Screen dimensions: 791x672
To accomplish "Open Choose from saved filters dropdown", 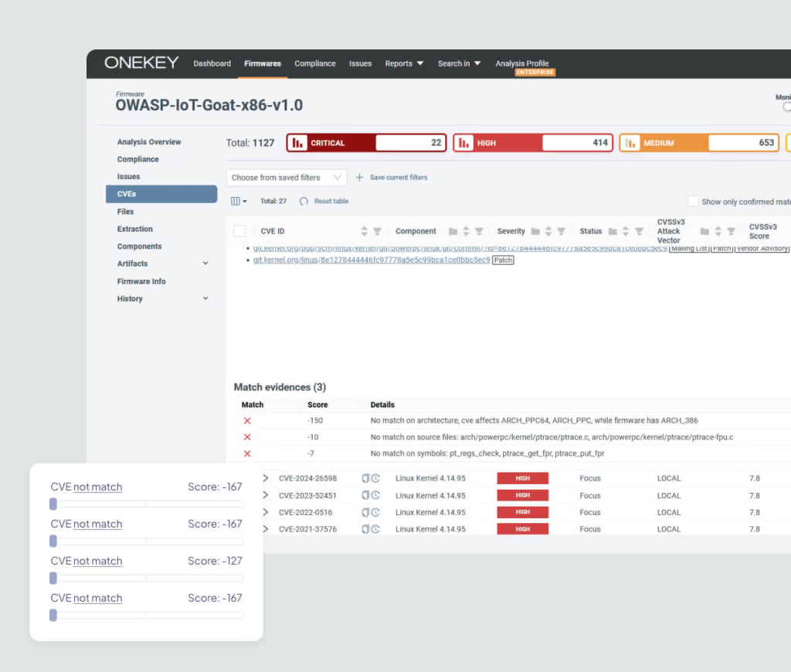I will pos(286,178).
